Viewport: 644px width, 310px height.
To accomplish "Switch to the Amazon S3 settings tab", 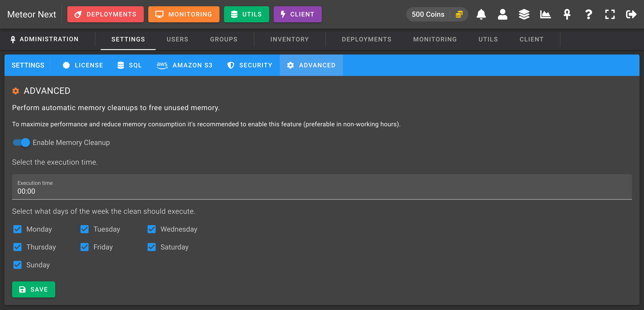I will pos(184,65).
